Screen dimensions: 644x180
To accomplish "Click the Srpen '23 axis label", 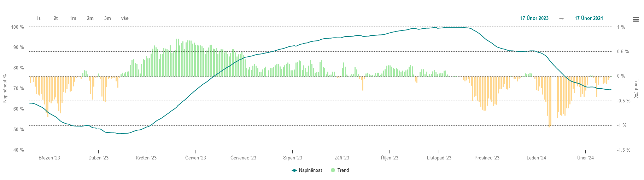I will pyautogui.click(x=293, y=158).
